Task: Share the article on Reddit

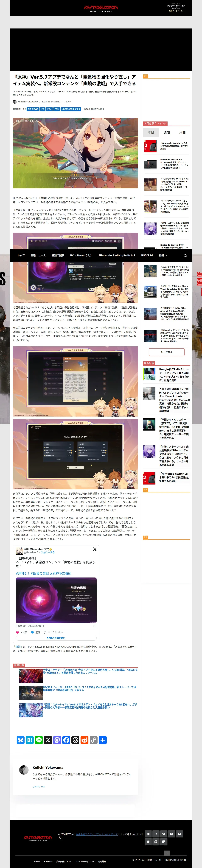Action: point(84,740)
